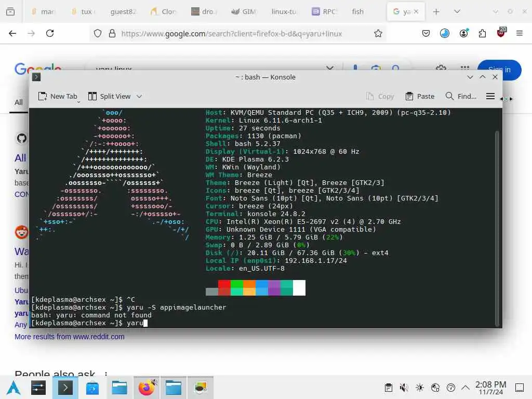
Task: Switch to the 'fish' Firefox tab
Action: tap(357, 11)
